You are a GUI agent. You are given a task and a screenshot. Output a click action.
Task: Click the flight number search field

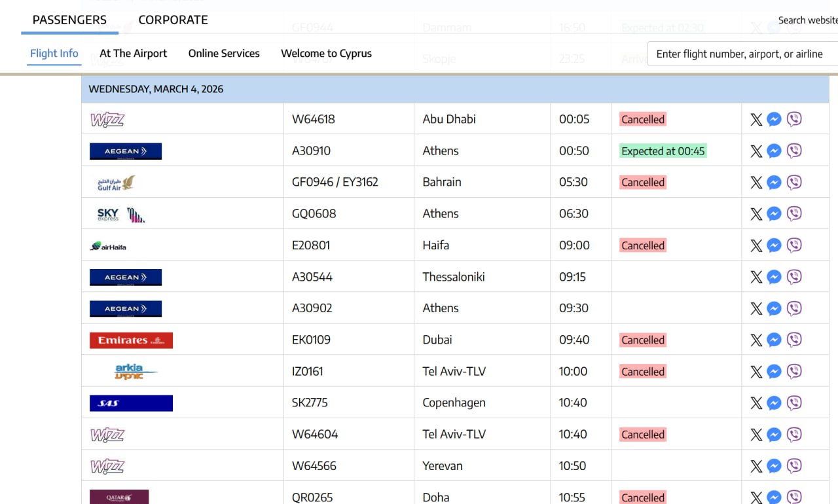coord(743,54)
